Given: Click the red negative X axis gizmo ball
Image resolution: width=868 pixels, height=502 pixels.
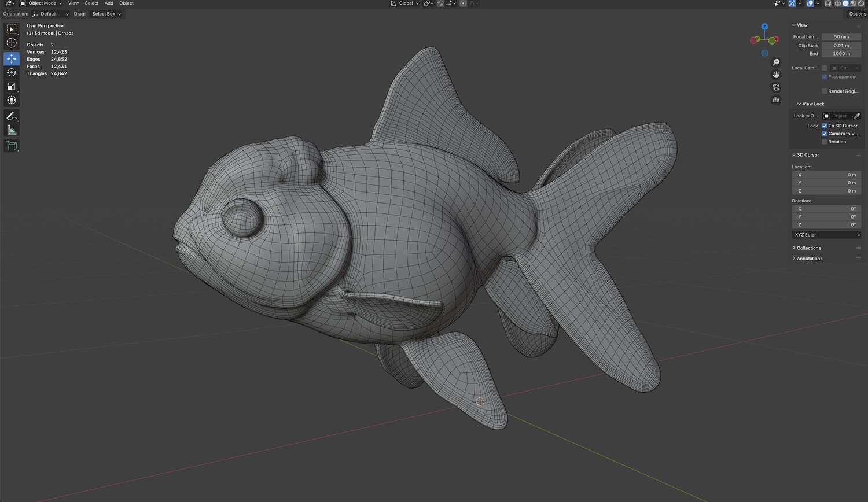Looking at the screenshot, I should [x=753, y=40].
